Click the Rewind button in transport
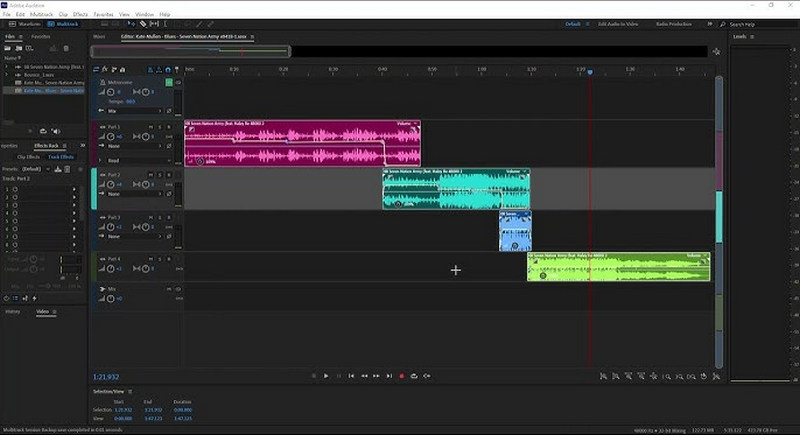 point(364,376)
